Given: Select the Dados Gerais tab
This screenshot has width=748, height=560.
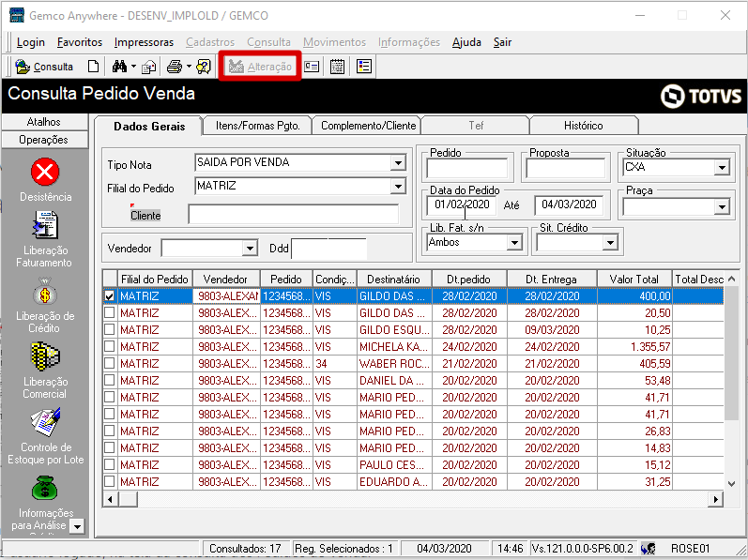Looking at the screenshot, I should [149, 127].
